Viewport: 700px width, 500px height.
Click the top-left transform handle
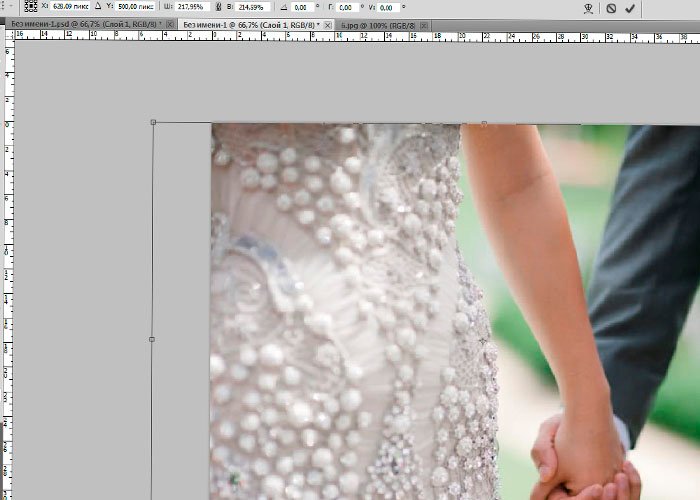click(152, 122)
